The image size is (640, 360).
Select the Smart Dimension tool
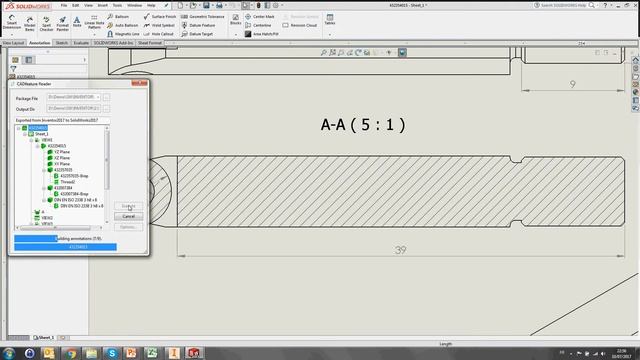[11, 22]
